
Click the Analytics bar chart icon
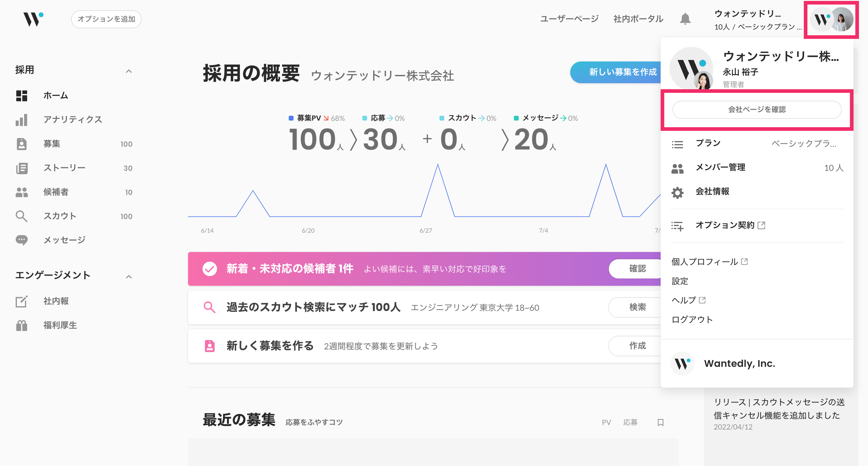[22, 120]
